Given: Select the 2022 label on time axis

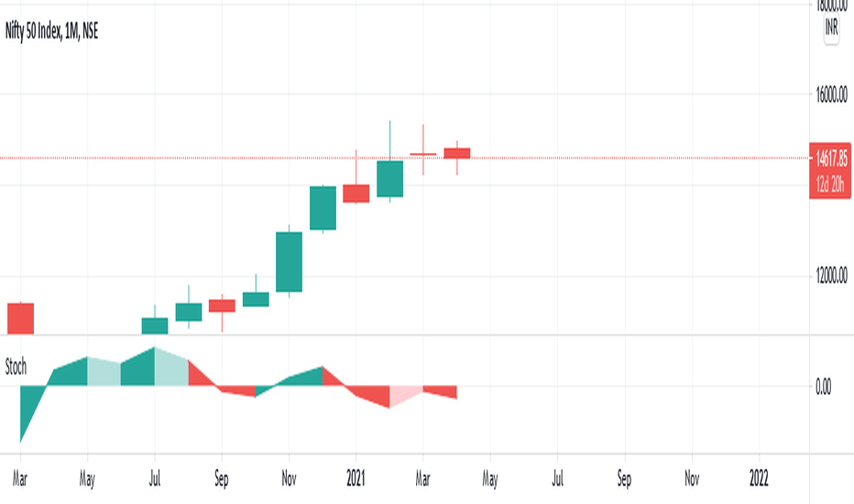Looking at the screenshot, I should [x=759, y=478].
